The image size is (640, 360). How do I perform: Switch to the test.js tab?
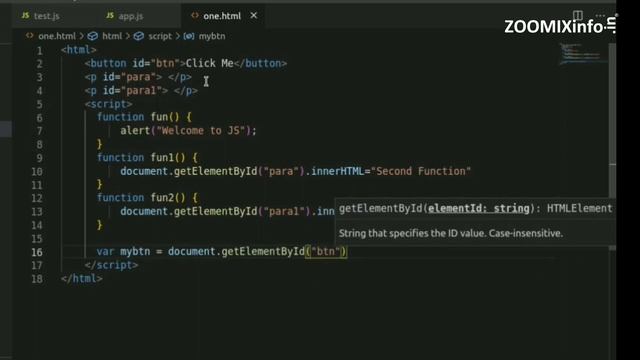[x=46, y=16]
